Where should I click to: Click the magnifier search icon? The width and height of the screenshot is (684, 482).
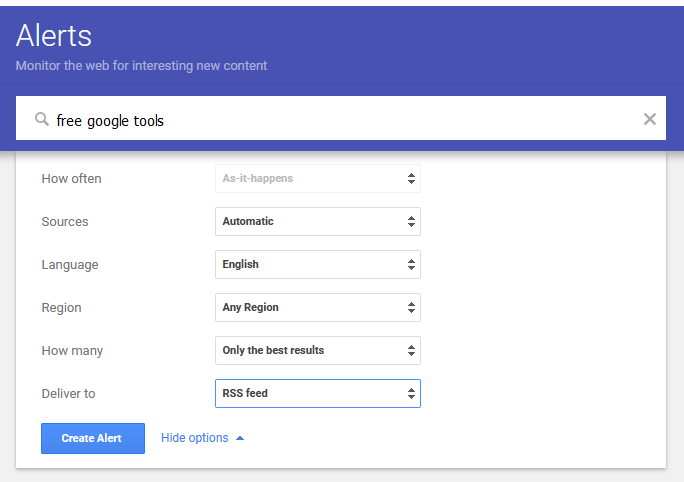(x=42, y=119)
